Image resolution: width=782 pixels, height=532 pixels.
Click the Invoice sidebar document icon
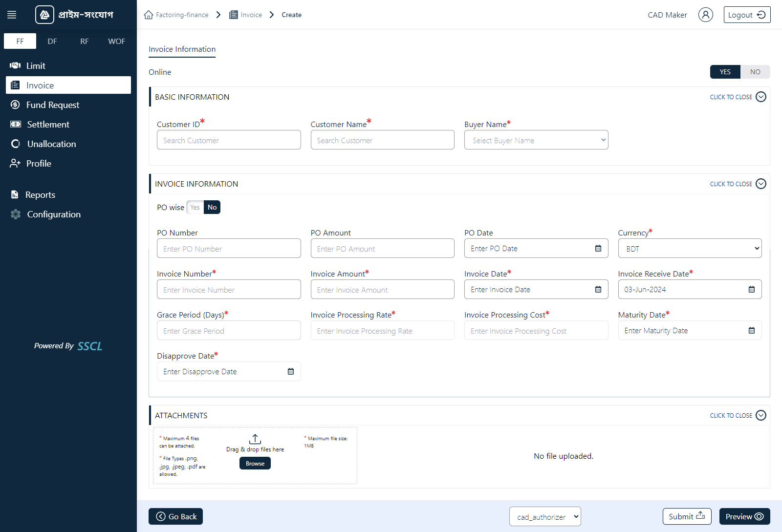tap(16, 85)
